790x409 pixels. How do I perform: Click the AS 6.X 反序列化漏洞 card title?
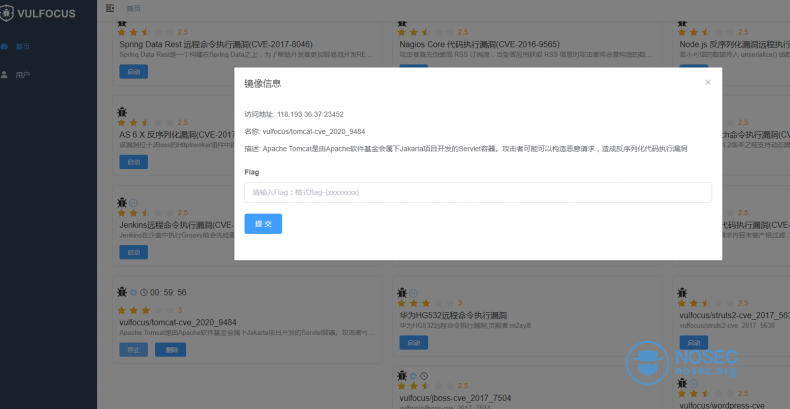(x=177, y=134)
